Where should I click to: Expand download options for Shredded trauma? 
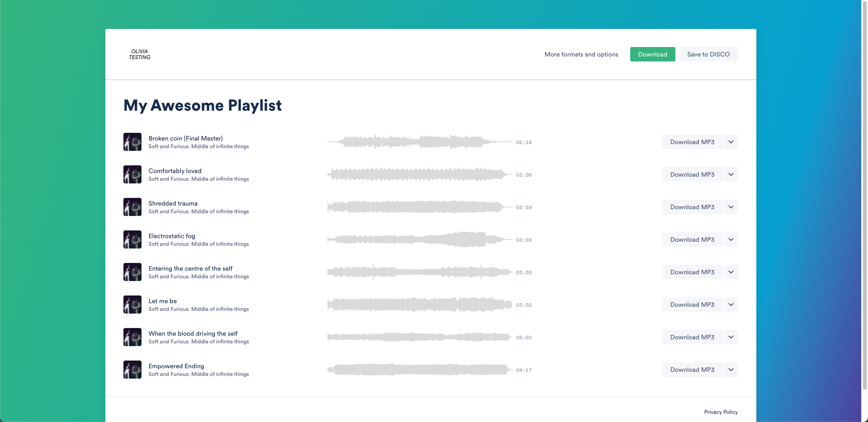(x=731, y=207)
